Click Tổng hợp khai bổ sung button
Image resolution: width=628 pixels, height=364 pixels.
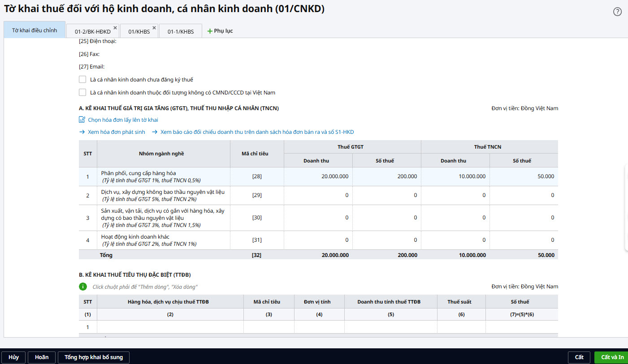94,357
